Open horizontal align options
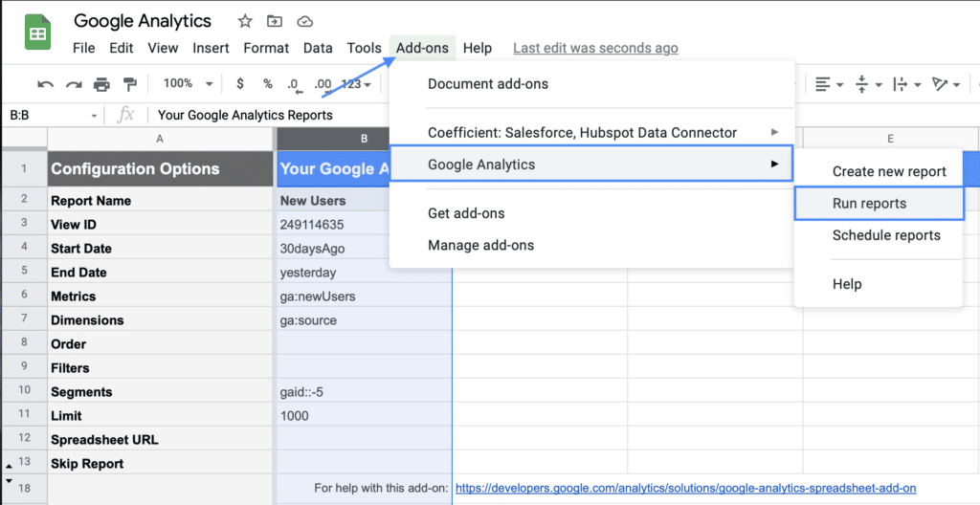Image resolution: width=980 pixels, height=505 pixels. point(829,84)
